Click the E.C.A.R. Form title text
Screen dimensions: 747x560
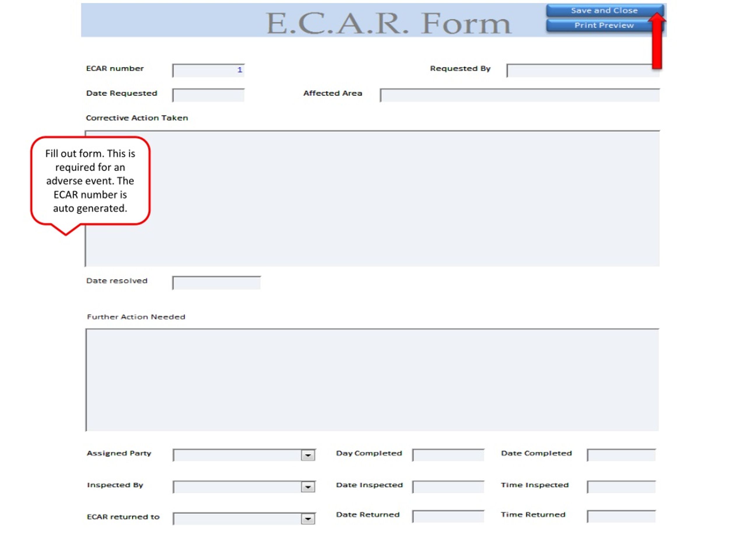coord(388,23)
